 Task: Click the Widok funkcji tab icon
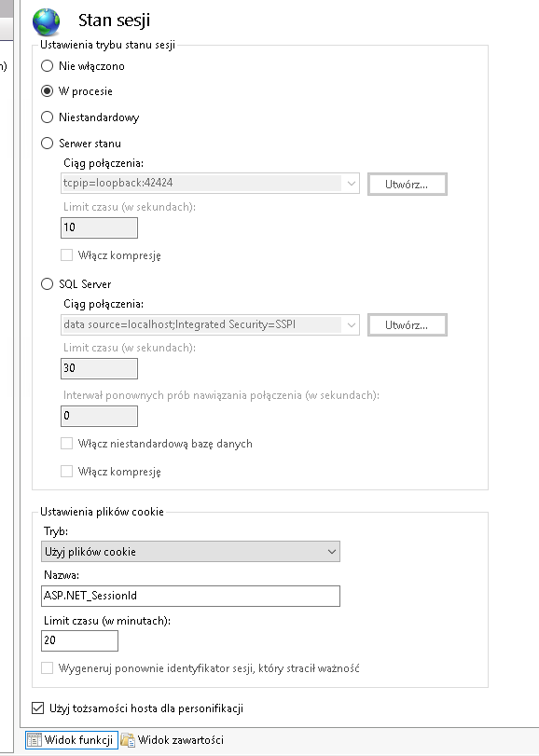[x=34, y=739]
